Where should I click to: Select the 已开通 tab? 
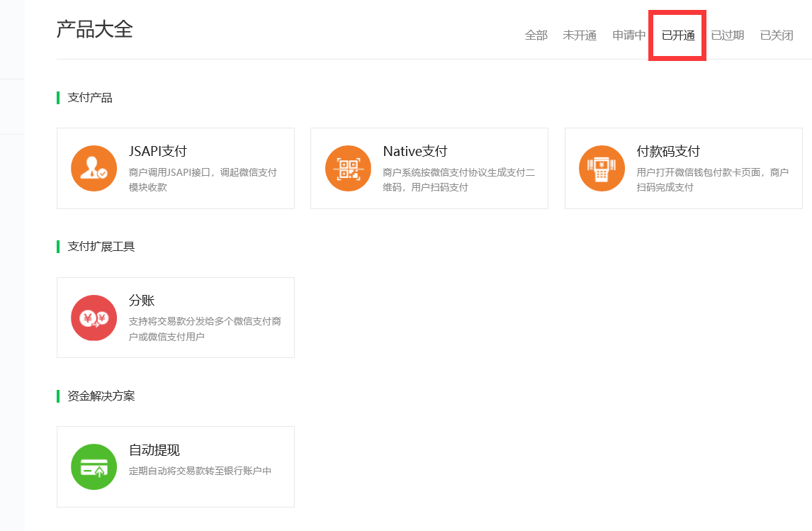[678, 35]
